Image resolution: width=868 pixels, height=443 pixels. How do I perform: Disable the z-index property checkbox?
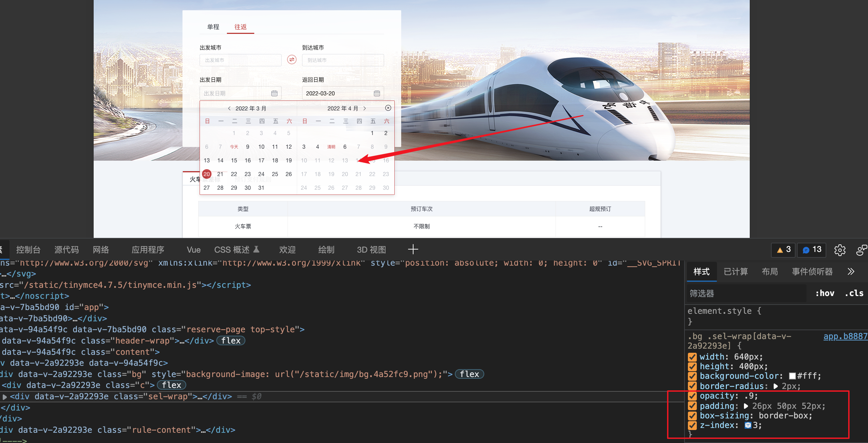[x=692, y=425]
